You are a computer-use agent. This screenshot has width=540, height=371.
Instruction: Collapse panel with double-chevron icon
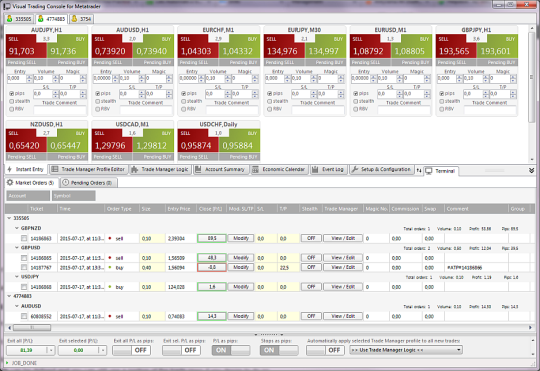[x=531, y=171]
